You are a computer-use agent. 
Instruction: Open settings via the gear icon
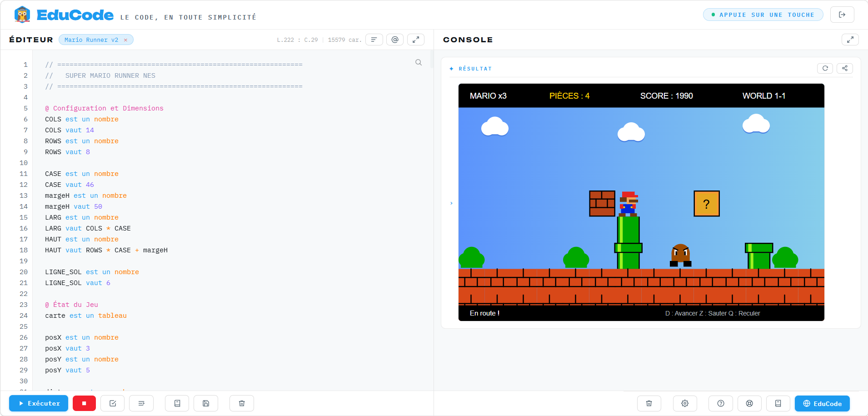(x=685, y=403)
